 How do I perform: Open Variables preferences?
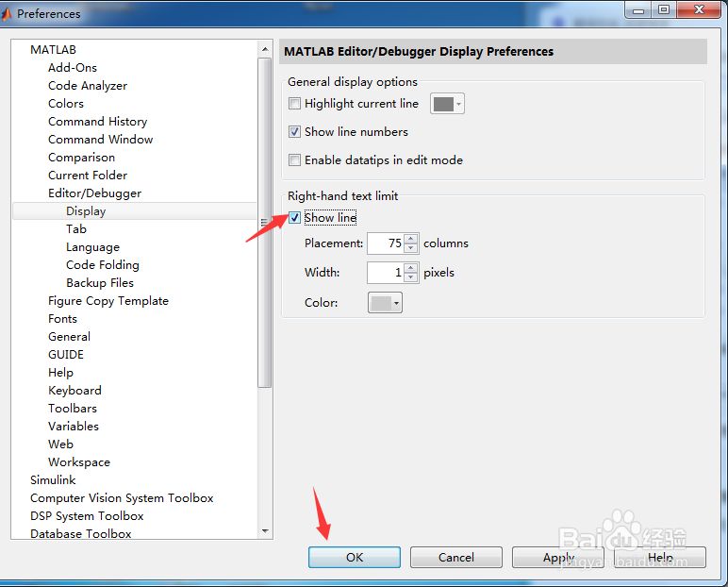pos(74,427)
